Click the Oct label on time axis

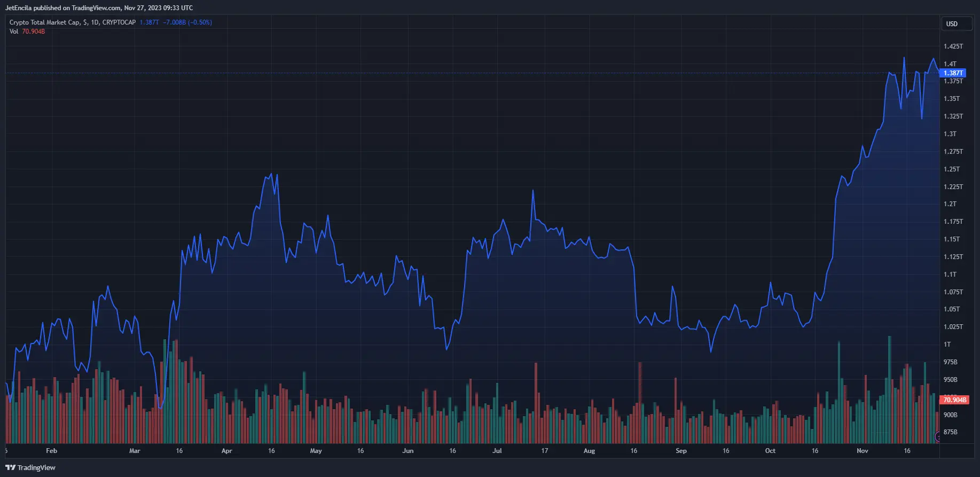coord(770,451)
